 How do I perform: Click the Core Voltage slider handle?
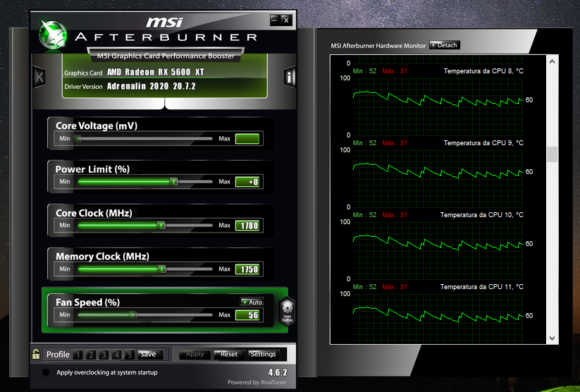78,138
